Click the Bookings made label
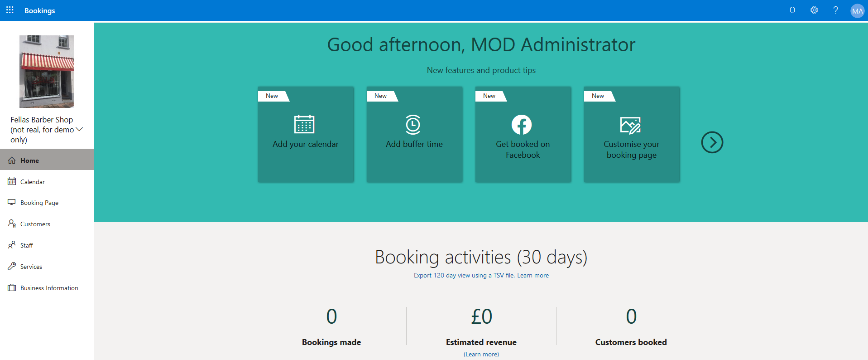Image resolution: width=868 pixels, height=360 pixels. coord(331,342)
